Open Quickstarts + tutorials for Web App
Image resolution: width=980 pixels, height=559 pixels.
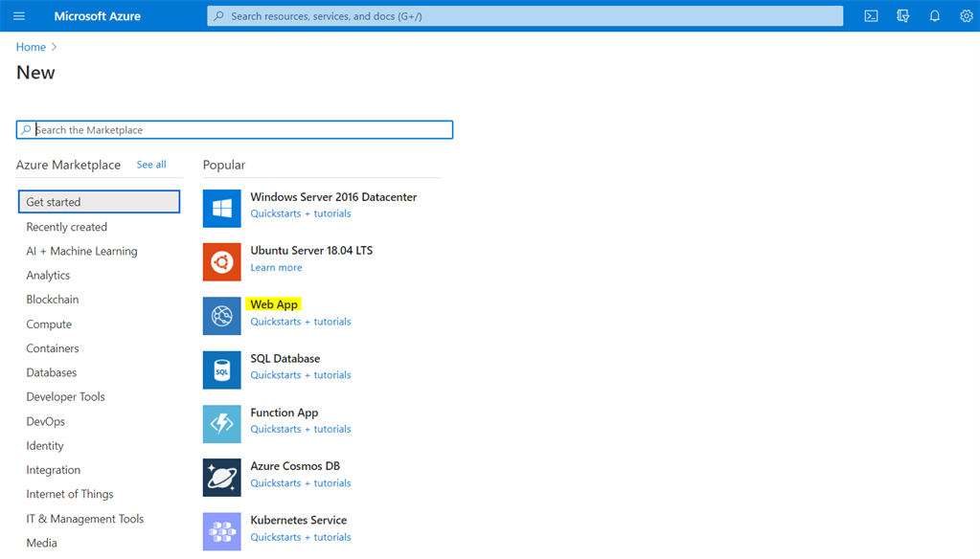pyautogui.click(x=301, y=322)
